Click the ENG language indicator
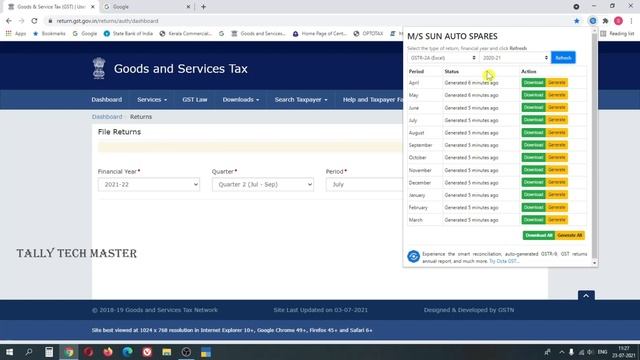Viewport: 640px width, 360px height. [x=602, y=352]
